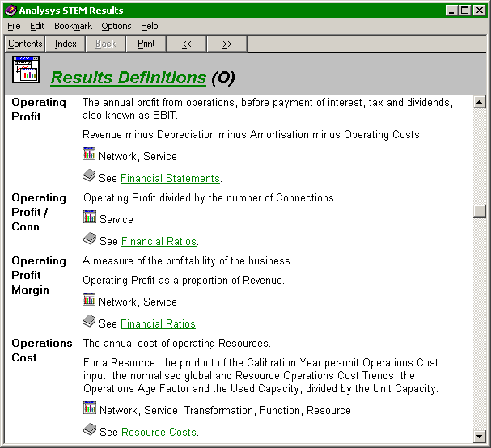Open the Bookmark menu
The width and height of the screenshot is (491, 448).
tap(73, 26)
